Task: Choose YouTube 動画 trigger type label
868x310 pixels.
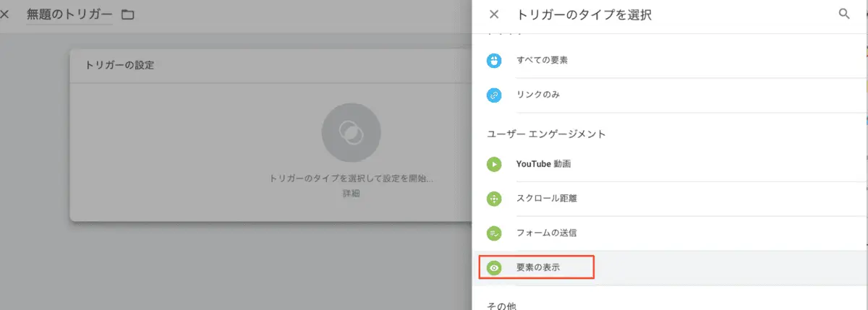Action: coord(543,164)
